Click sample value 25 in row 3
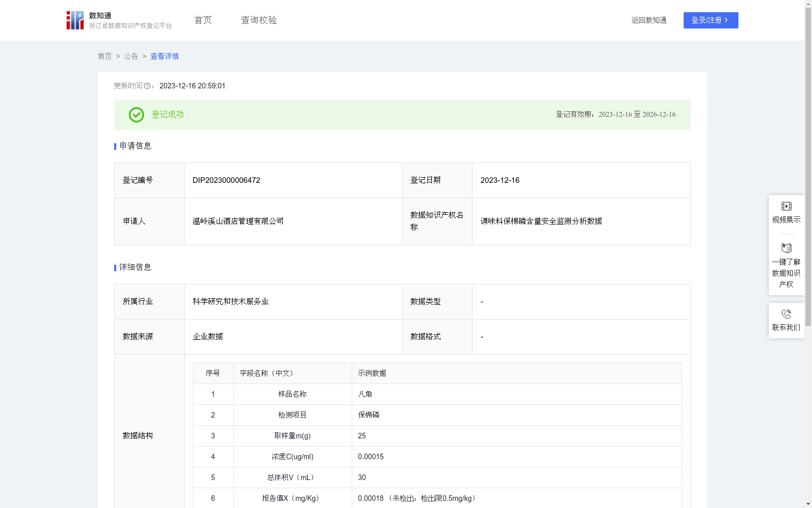This screenshot has height=508, width=812. 362,436
